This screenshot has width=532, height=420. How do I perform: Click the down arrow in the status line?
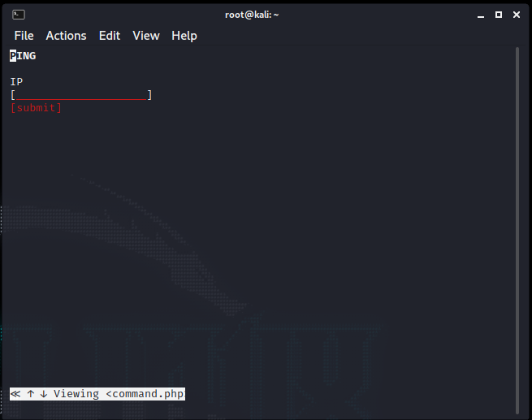tap(43, 394)
